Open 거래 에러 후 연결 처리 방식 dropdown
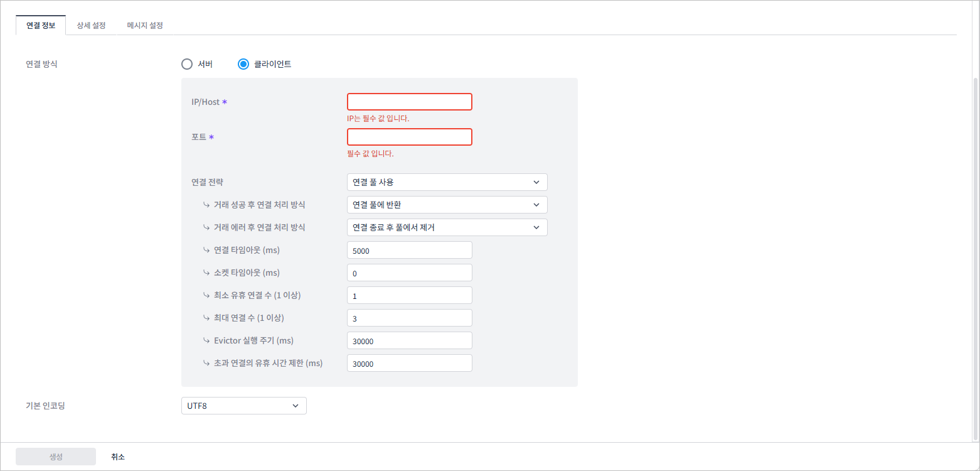 point(447,227)
